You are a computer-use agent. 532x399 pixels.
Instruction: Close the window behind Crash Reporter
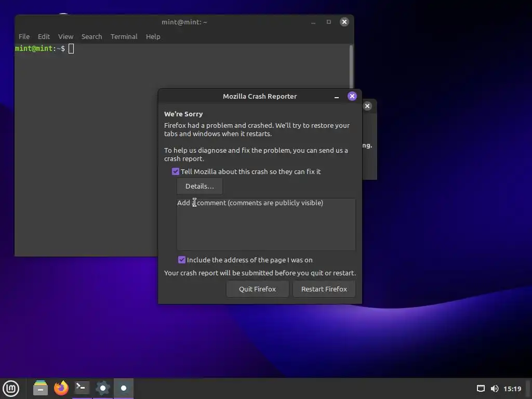point(367,106)
